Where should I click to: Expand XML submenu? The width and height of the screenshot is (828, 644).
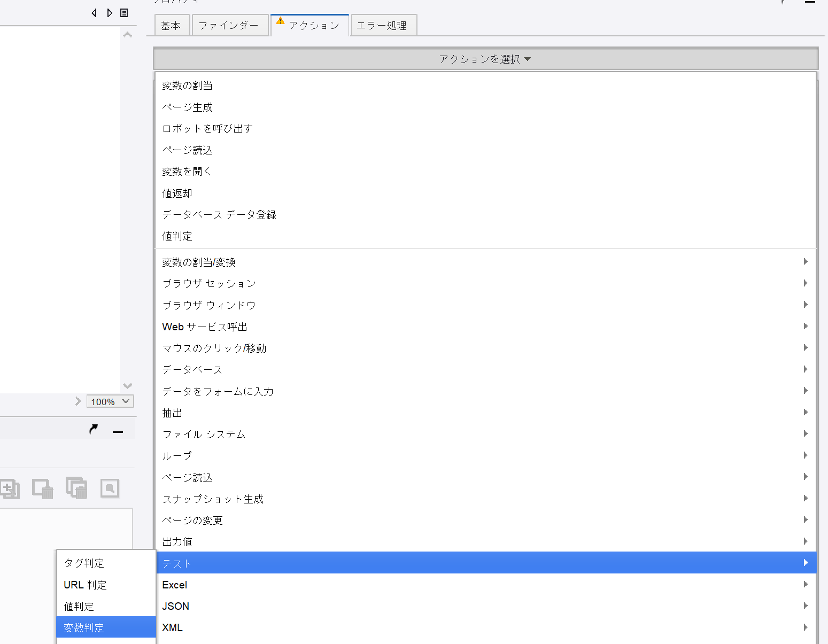[x=485, y=627]
